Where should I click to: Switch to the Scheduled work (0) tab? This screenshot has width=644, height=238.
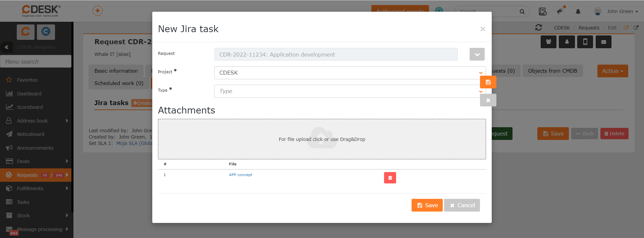pyautogui.click(x=119, y=83)
